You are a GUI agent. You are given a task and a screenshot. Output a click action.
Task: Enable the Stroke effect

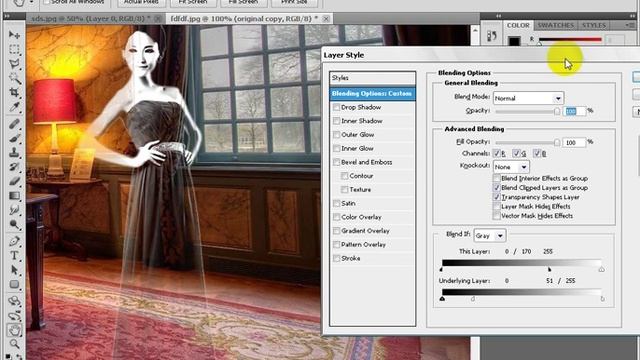(x=336, y=258)
